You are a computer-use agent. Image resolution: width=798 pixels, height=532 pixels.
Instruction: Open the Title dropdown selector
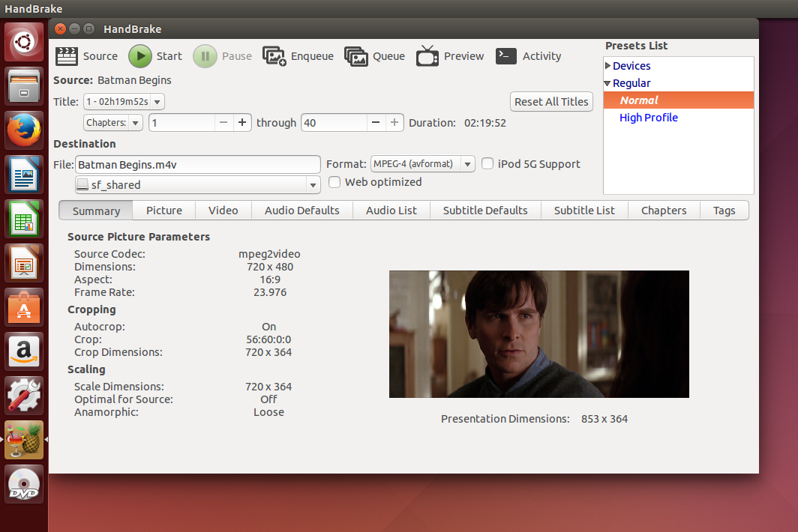(124, 102)
